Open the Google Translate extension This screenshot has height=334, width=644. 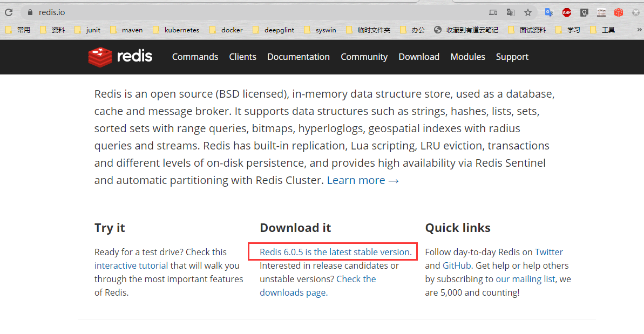pos(549,12)
